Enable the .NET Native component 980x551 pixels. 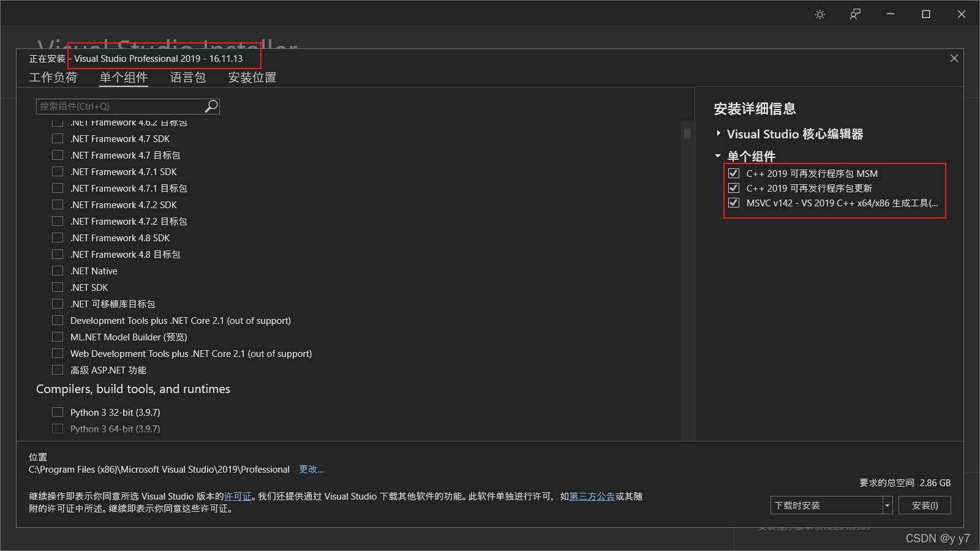coord(58,270)
